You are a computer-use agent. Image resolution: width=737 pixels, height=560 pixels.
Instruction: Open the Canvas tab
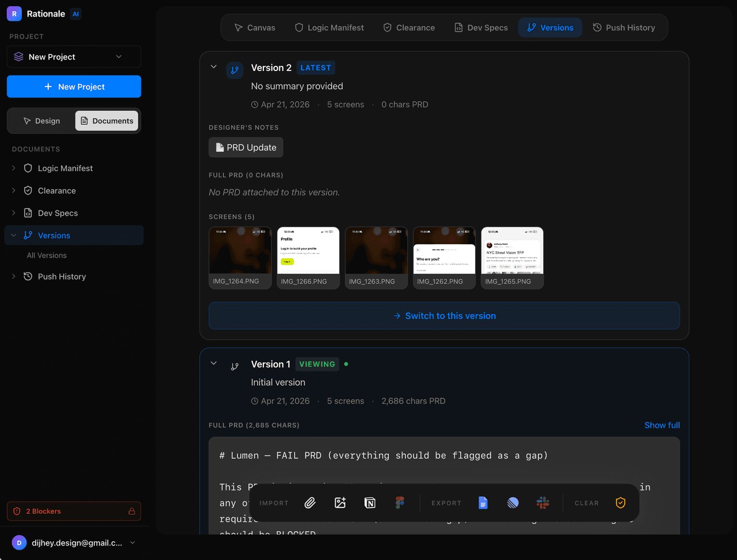pyautogui.click(x=254, y=27)
